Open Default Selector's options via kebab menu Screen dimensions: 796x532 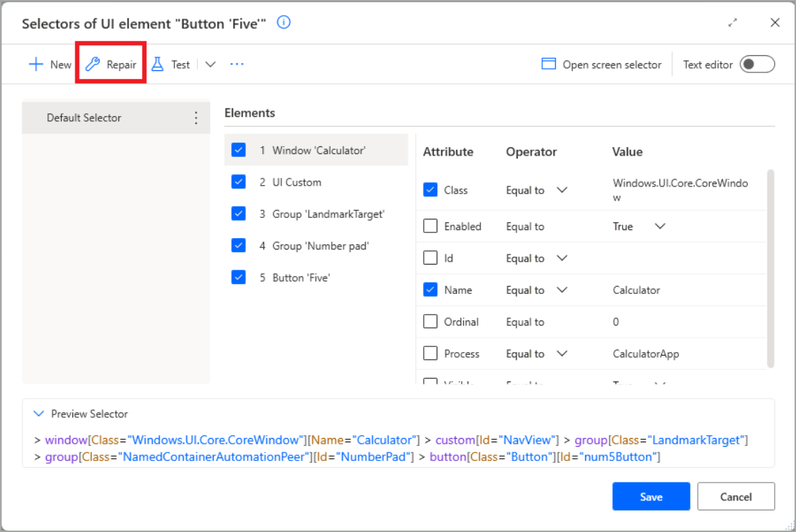click(x=196, y=118)
